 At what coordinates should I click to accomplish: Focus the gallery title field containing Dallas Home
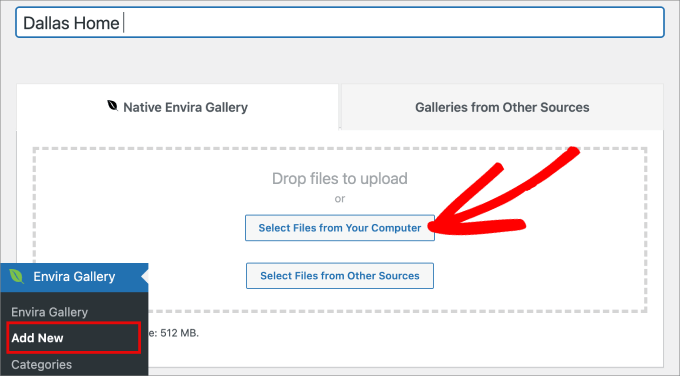pyautogui.click(x=340, y=23)
